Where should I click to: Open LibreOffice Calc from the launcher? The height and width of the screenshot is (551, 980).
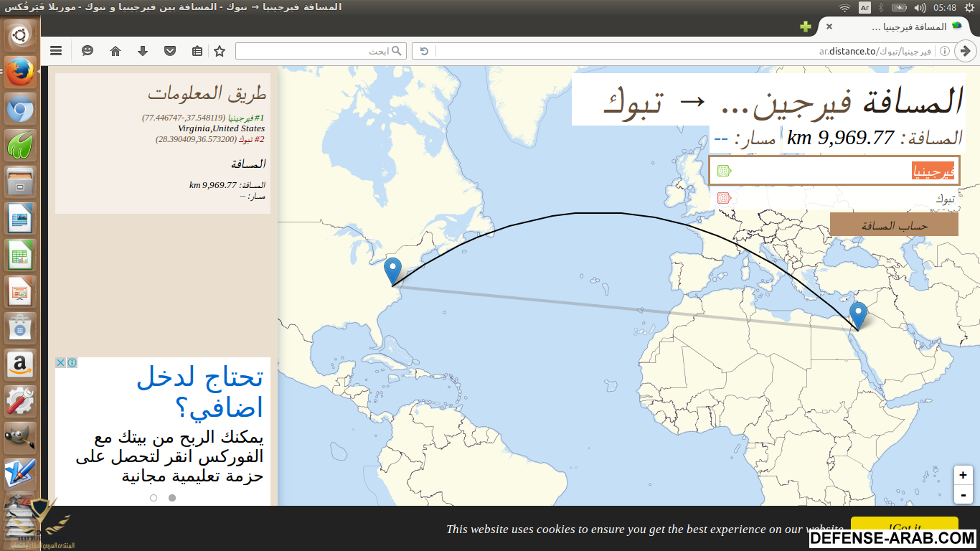pos(19,255)
